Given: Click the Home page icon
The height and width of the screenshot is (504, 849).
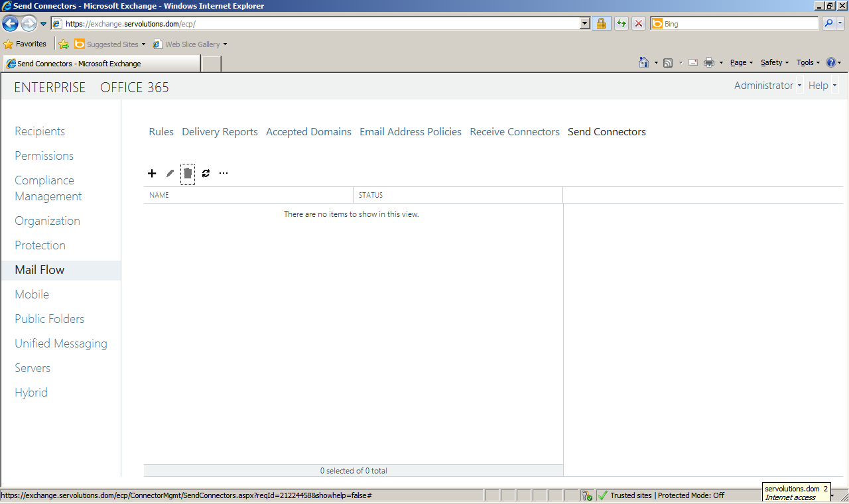Looking at the screenshot, I should [x=644, y=62].
